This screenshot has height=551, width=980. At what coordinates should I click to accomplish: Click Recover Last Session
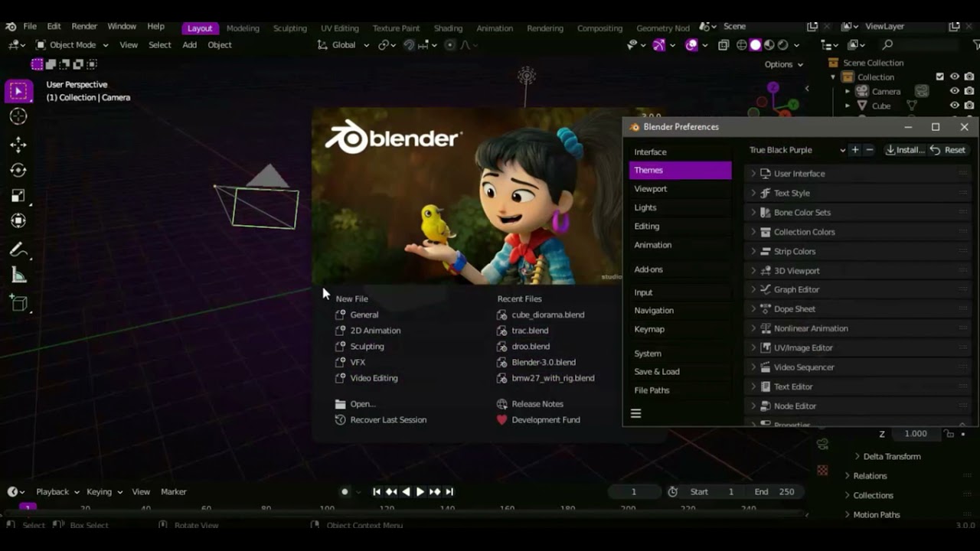click(x=381, y=420)
